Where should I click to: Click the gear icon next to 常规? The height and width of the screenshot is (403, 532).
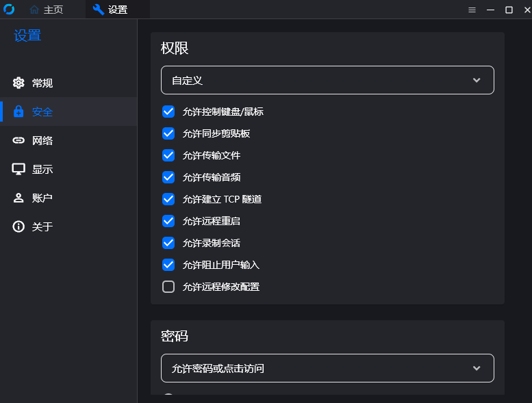coord(18,83)
